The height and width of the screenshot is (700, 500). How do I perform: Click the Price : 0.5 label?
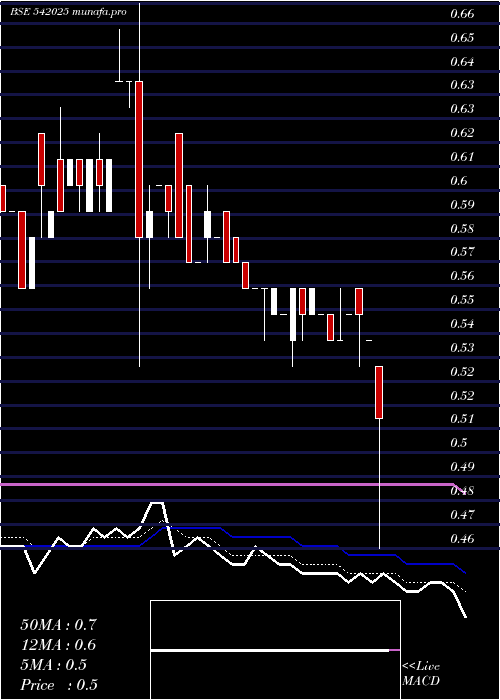[59, 685]
